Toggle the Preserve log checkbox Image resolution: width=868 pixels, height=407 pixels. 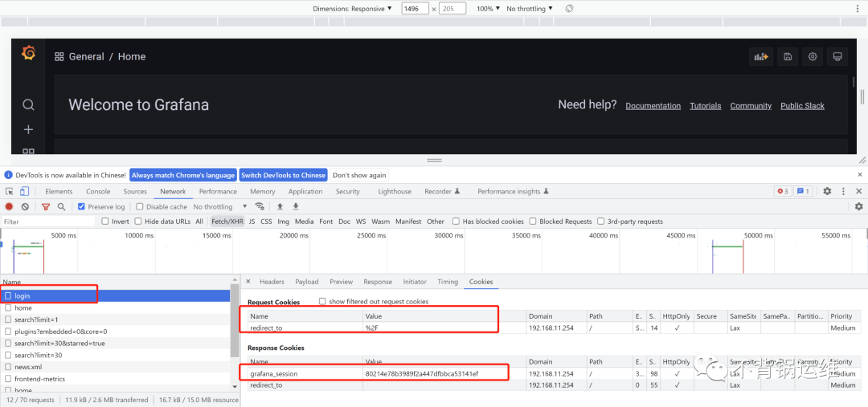(81, 206)
